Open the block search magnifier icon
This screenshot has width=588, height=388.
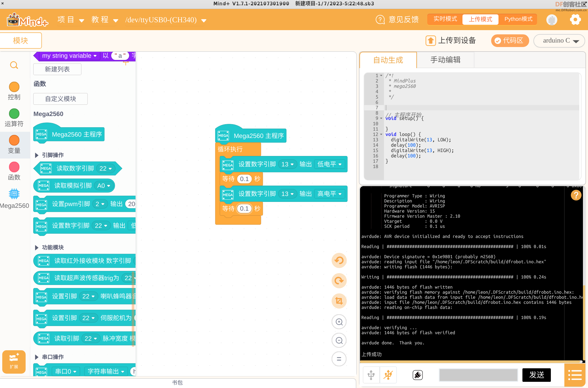click(x=14, y=65)
